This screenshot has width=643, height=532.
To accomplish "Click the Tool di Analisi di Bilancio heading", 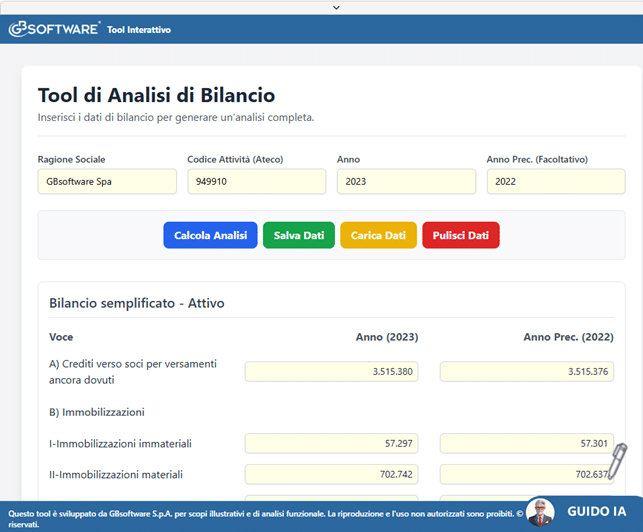I will [x=156, y=95].
